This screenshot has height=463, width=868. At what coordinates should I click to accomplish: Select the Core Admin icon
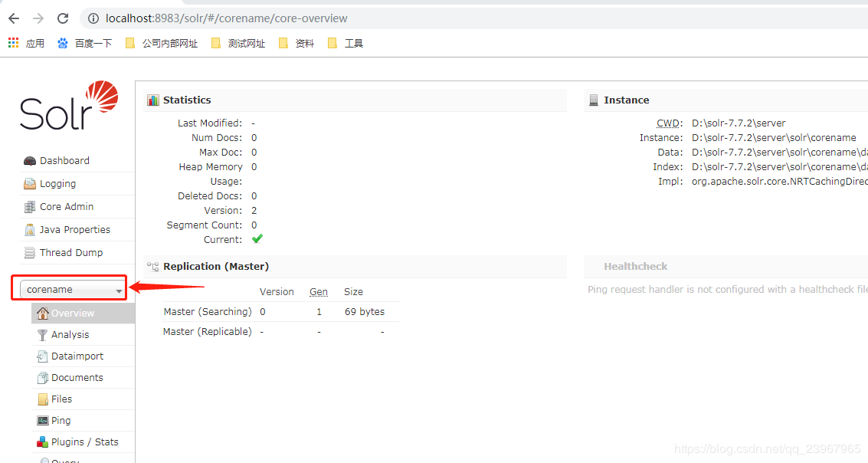coord(30,207)
